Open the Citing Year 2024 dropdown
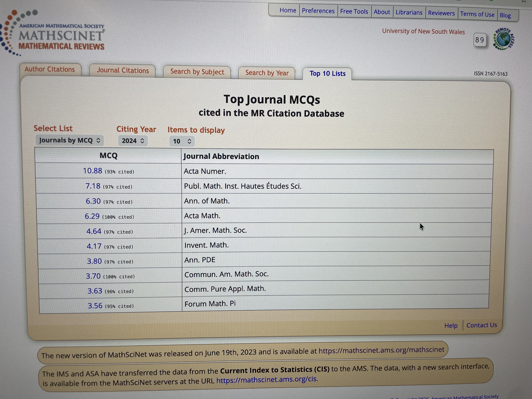Image resolution: width=532 pixels, height=399 pixels. point(133,141)
